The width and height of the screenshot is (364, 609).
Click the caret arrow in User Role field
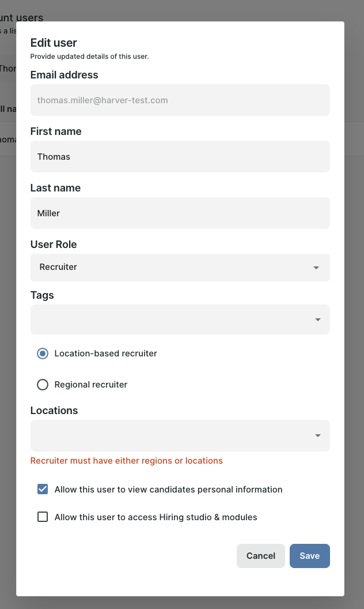click(316, 268)
